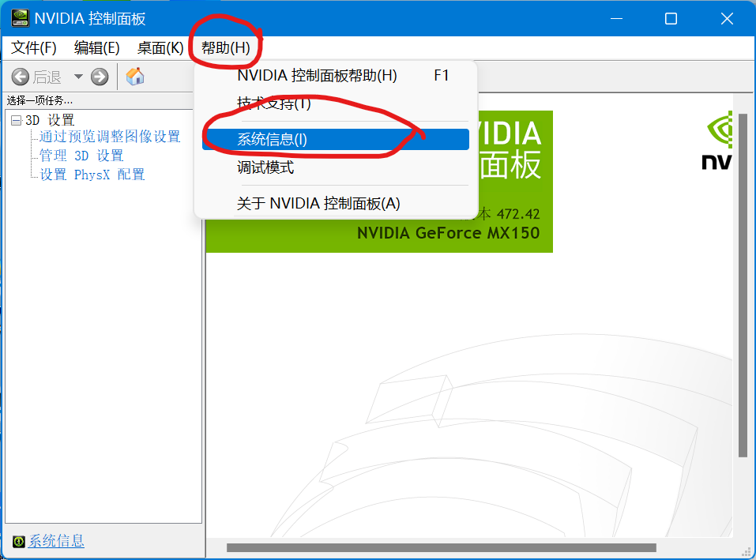The height and width of the screenshot is (560, 756).
Task: Select 设置 PhysX 配置 in the tree
Action: pos(92,175)
